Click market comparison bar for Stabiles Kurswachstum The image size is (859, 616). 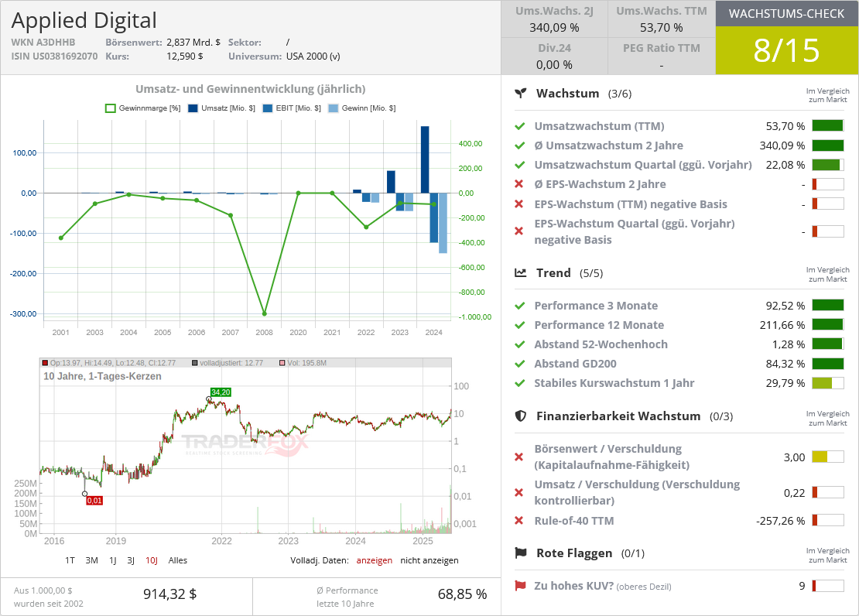[x=828, y=383]
